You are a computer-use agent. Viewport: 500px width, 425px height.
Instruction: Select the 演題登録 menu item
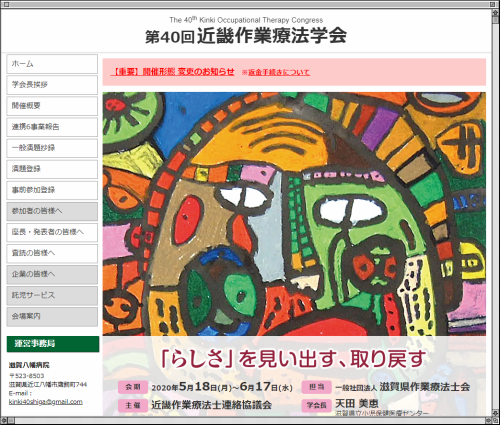click(x=52, y=169)
